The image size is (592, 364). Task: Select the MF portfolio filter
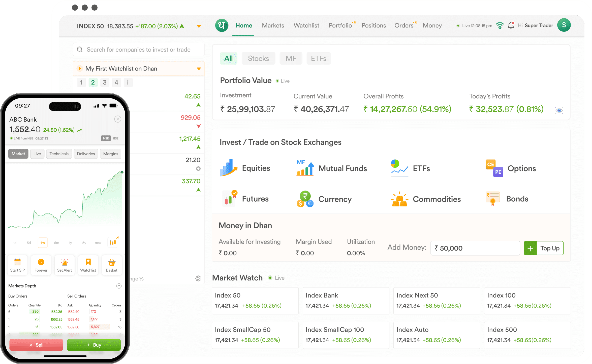(291, 58)
